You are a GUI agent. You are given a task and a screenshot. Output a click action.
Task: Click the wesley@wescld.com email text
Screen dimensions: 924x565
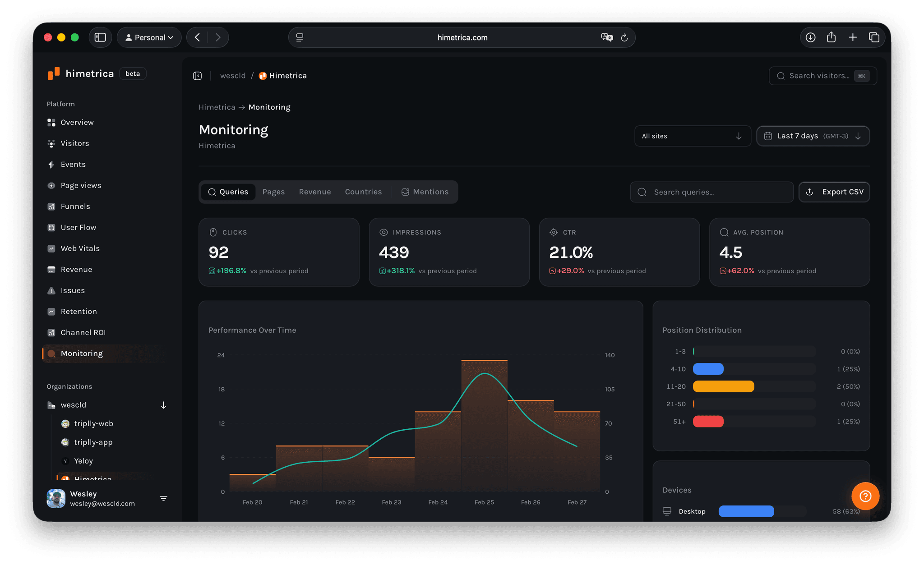coord(102,504)
